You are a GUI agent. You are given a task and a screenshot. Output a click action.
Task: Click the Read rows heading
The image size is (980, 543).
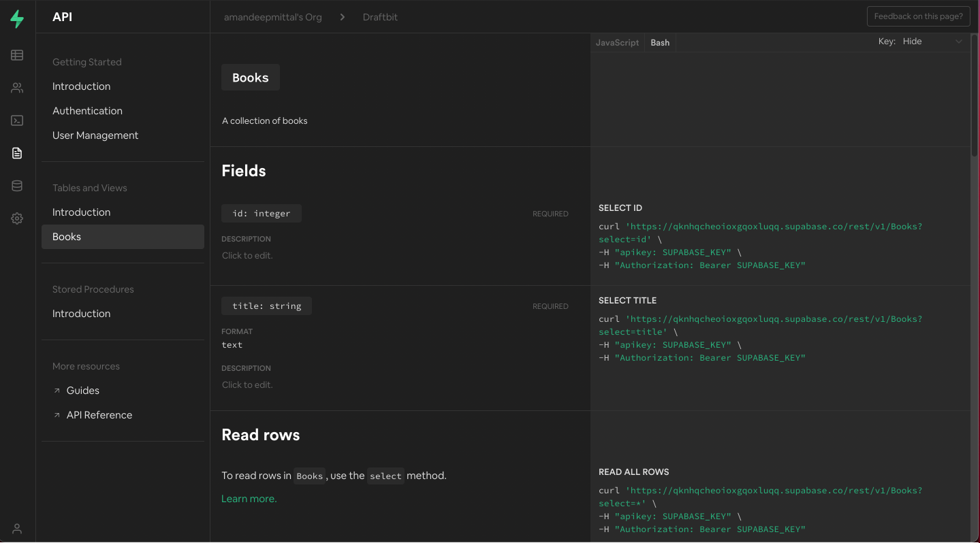tap(261, 435)
